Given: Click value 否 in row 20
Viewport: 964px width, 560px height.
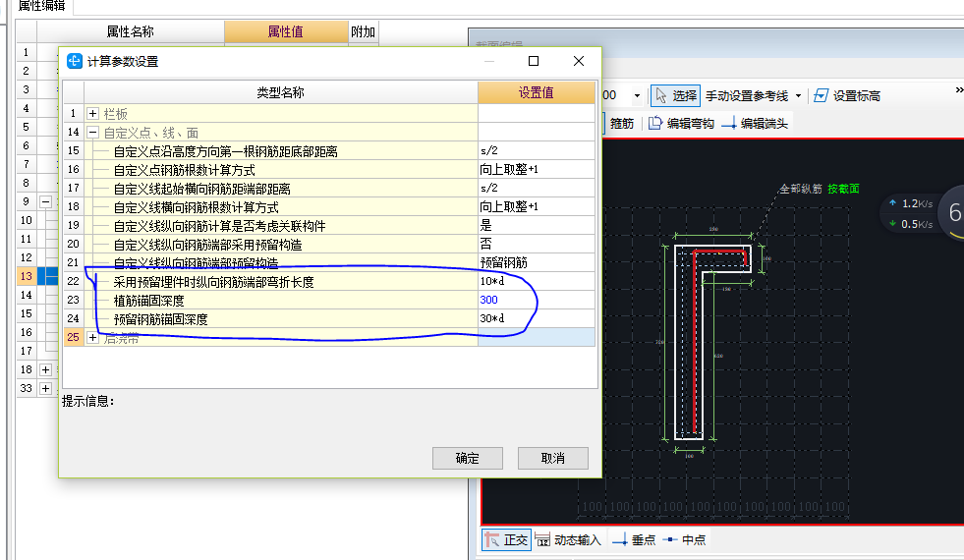Looking at the screenshot, I should [x=537, y=244].
